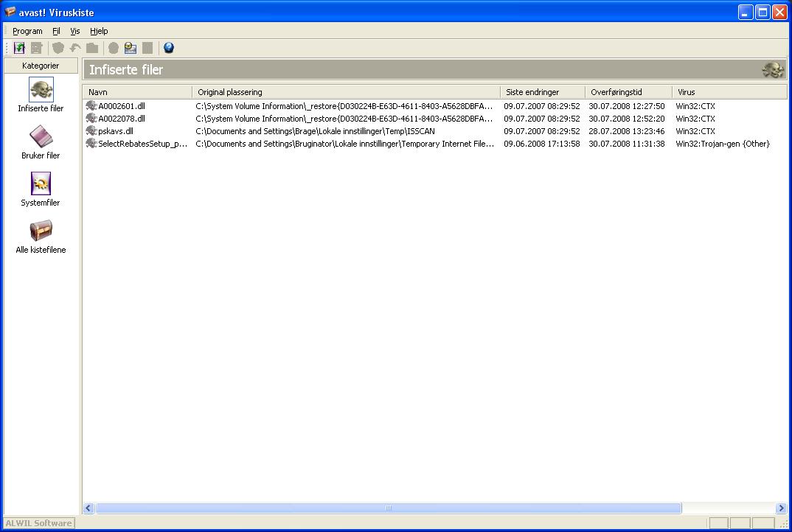Click the disabled folder (extract) toolbar icon
Image resolution: width=792 pixels, height=532 pixels.
[92, 48]
